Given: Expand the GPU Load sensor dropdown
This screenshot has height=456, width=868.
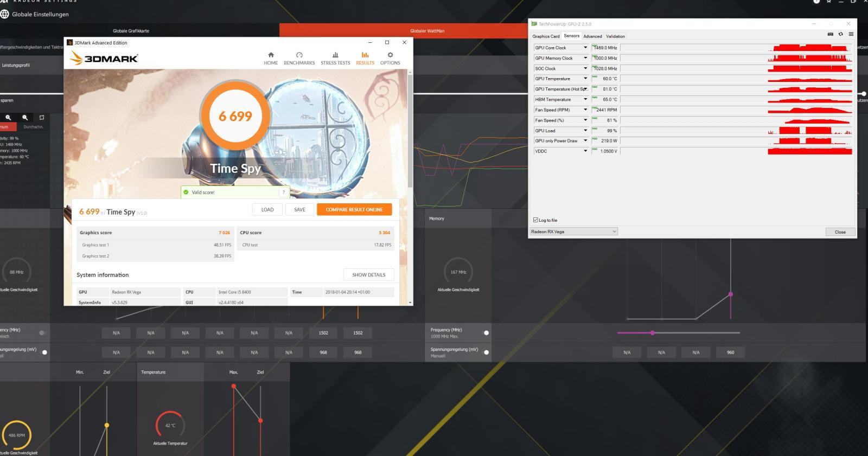Looking at the screenshot, I should [x=585, y=131].
